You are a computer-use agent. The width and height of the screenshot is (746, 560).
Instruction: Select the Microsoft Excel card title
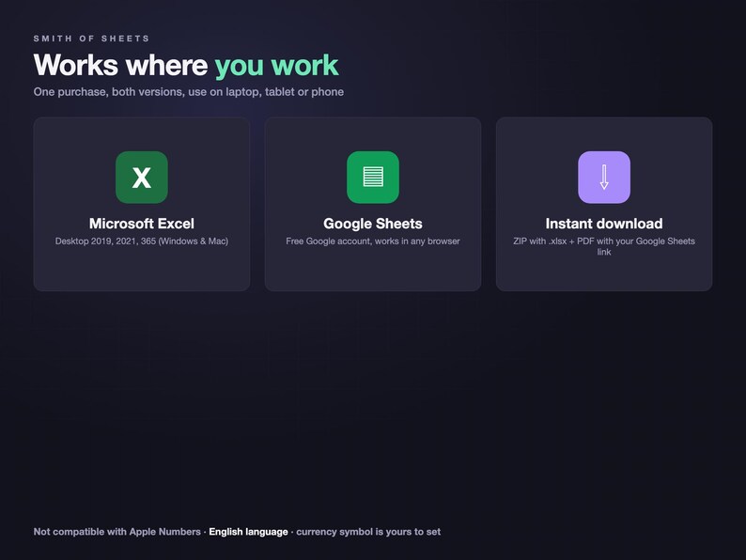(x=142, y=224)
